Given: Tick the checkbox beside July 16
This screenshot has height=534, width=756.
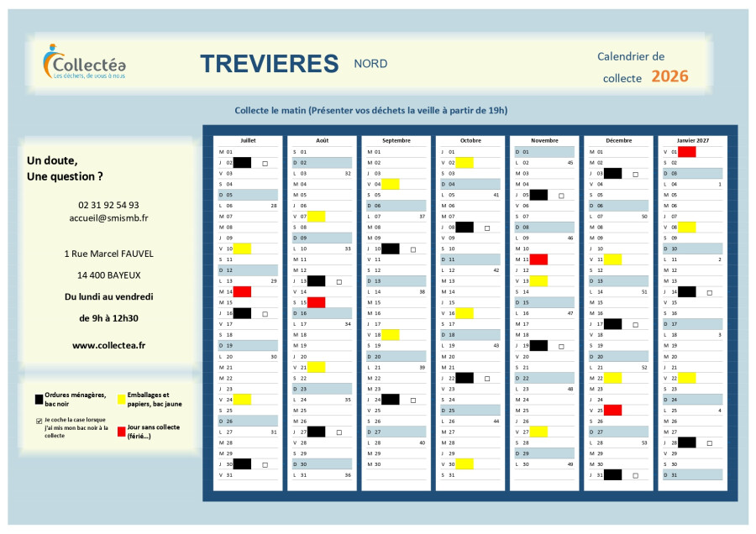Looking at the screenshot, I should point(265,313).
